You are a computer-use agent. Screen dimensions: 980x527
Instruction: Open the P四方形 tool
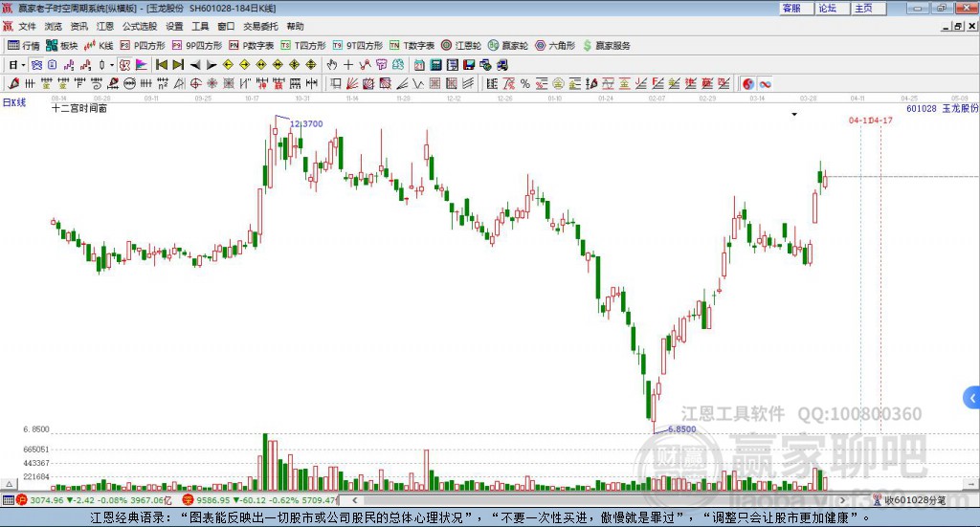pyautogui.click(x=143, y=46)
